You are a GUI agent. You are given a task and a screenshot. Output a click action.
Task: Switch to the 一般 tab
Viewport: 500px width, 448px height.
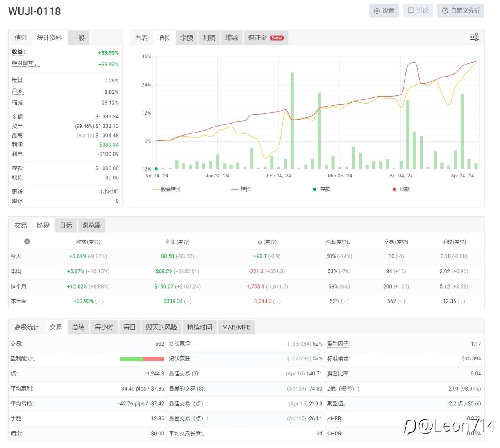78,38
